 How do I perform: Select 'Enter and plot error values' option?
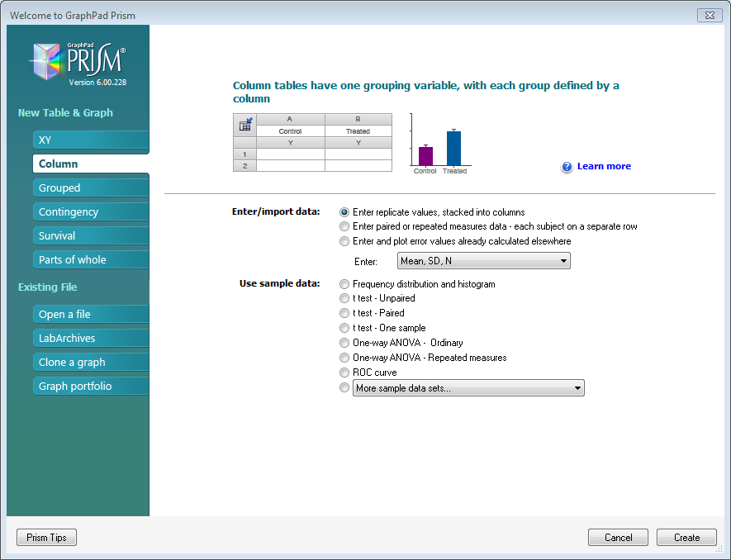click(344, 241)
